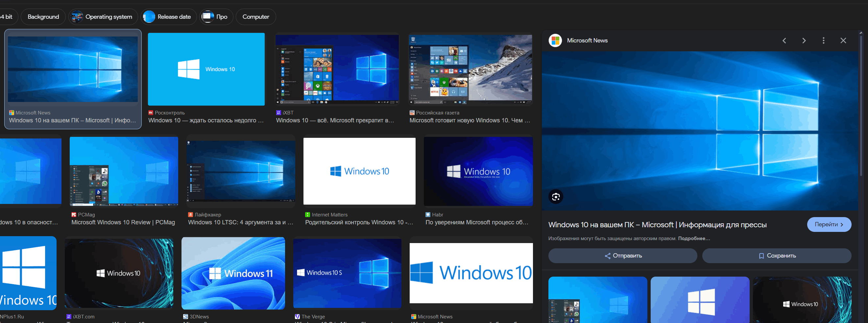The image size is (868, 323).
Task: Open iXBT Windows 10 desktop screenshot thumbnail
Action: tap(337, 69)
